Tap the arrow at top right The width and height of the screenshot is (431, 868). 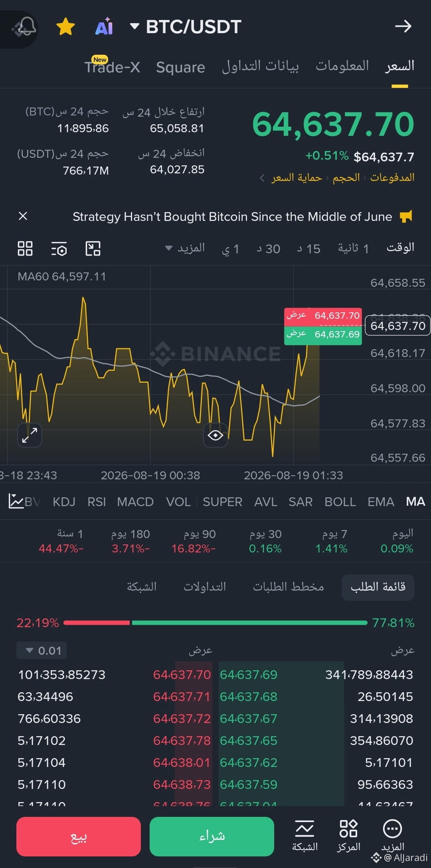[403, 26]
